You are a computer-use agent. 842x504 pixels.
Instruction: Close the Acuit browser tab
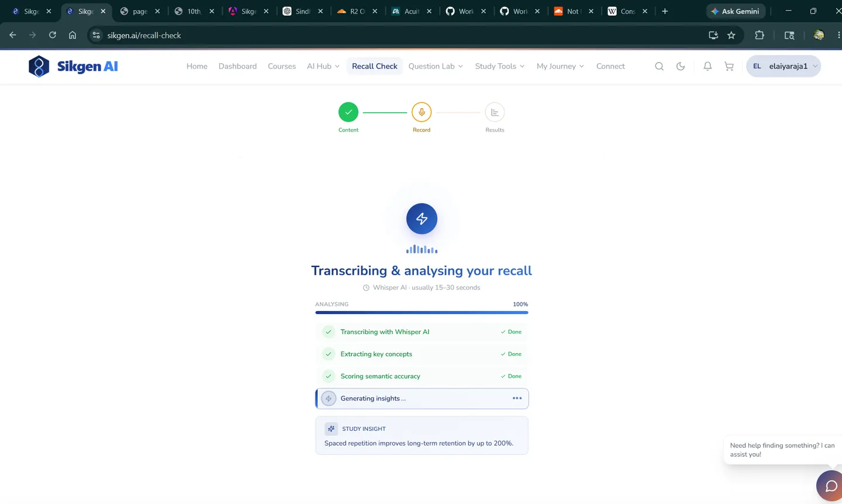coord(429,11)
